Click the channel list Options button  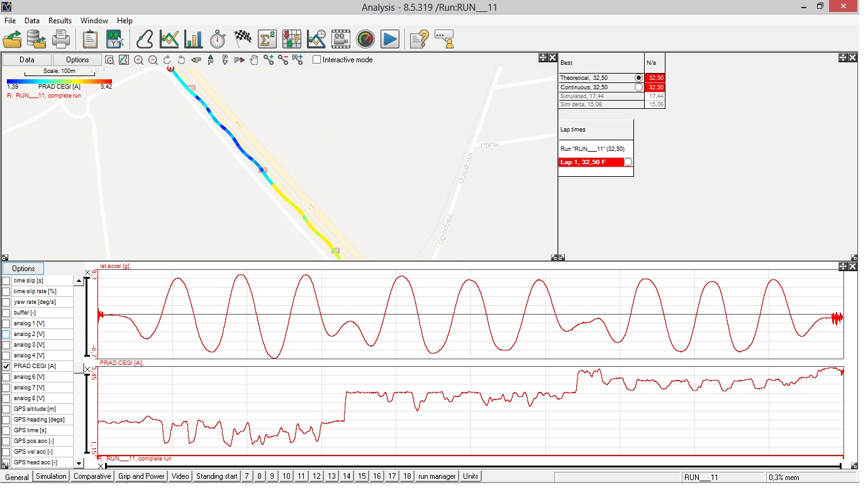click(x=23, y=269)
